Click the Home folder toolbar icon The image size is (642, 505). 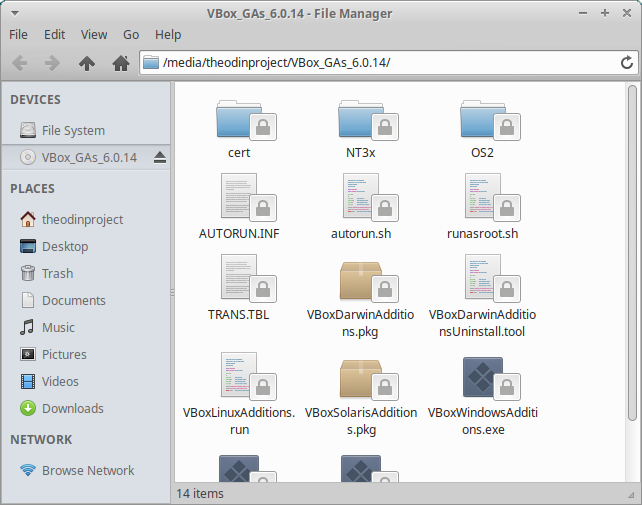coord(121,63)
